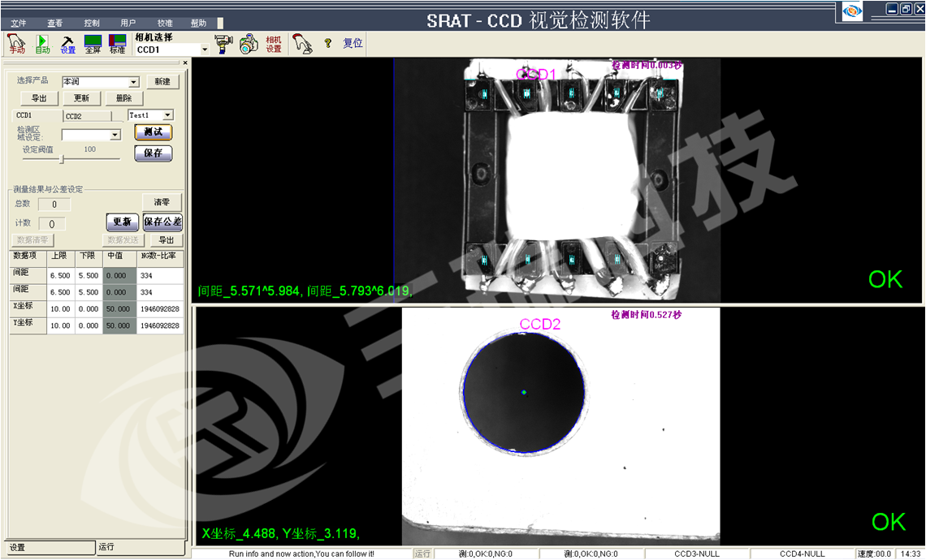Switch to manual mode with the 手动 icon
The image size is (926, 560).
pyautogui.click(x=16, y=44)
